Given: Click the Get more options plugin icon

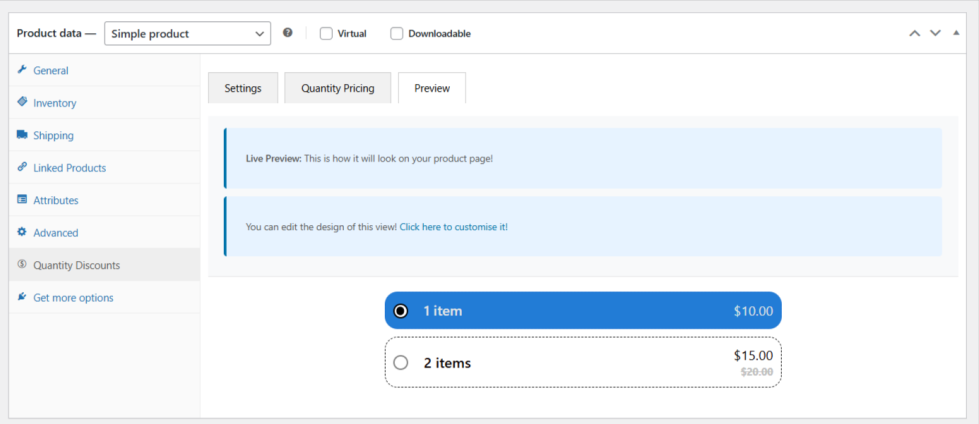Looking at the screenshot, I should point(22,297).
